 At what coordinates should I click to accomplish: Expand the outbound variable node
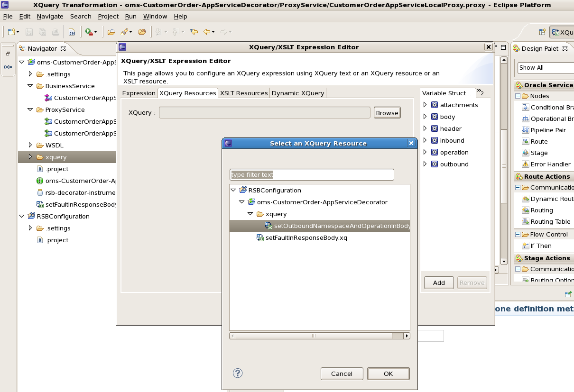pos(425,164)
